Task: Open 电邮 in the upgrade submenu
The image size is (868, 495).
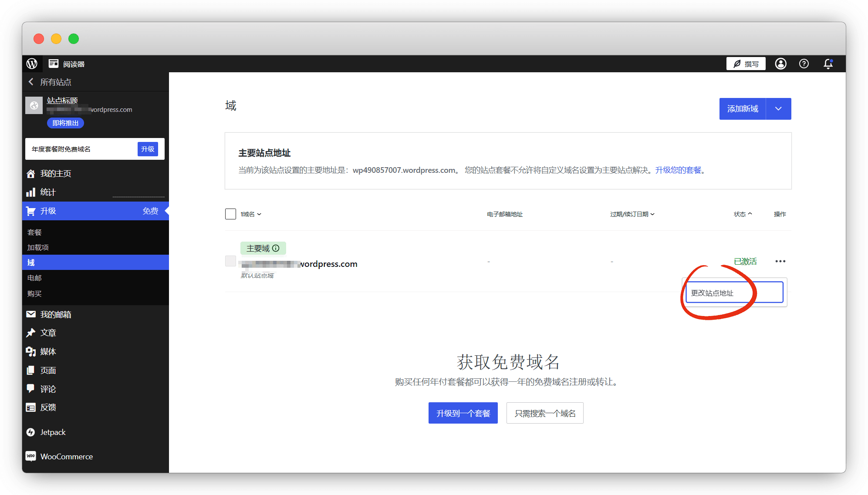Action: 35,278
